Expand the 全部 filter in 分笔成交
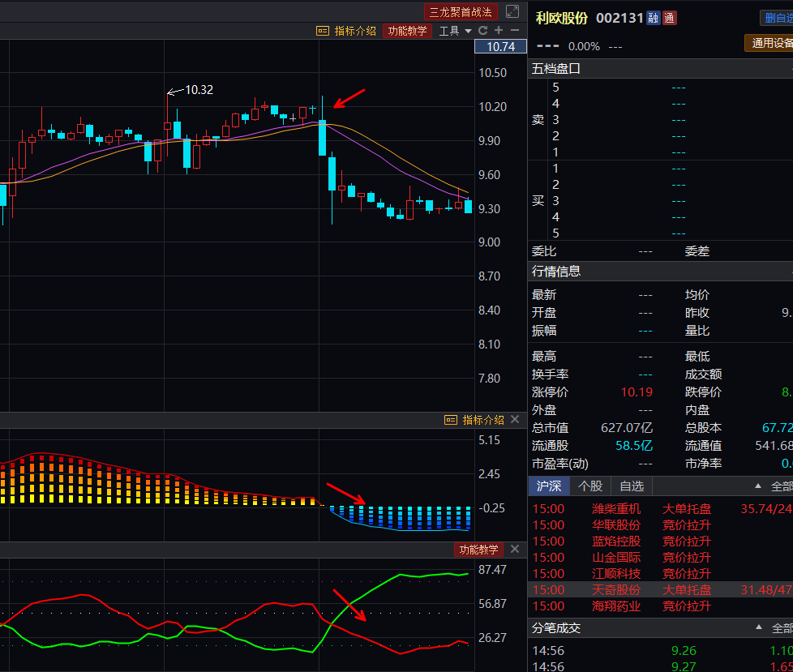The height and width of the screenshot is (672, 793). coord(774,628)
